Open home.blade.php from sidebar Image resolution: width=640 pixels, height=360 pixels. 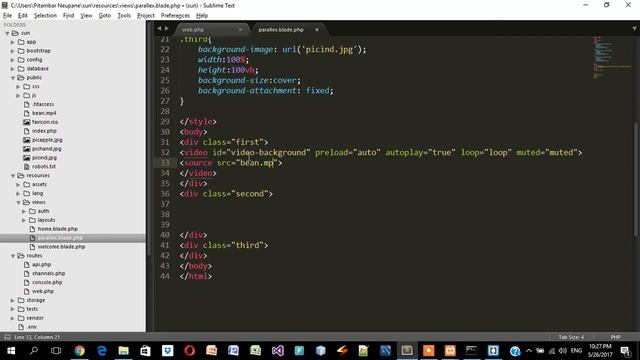tap(58, 229)
